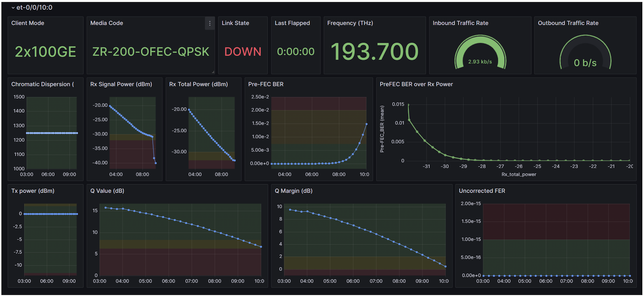The height and width of the screenshot is (297, 644).
Task: Click the Rx Signal Power (dBm) title
Action: pyautogui.click(x=121, y=84)
